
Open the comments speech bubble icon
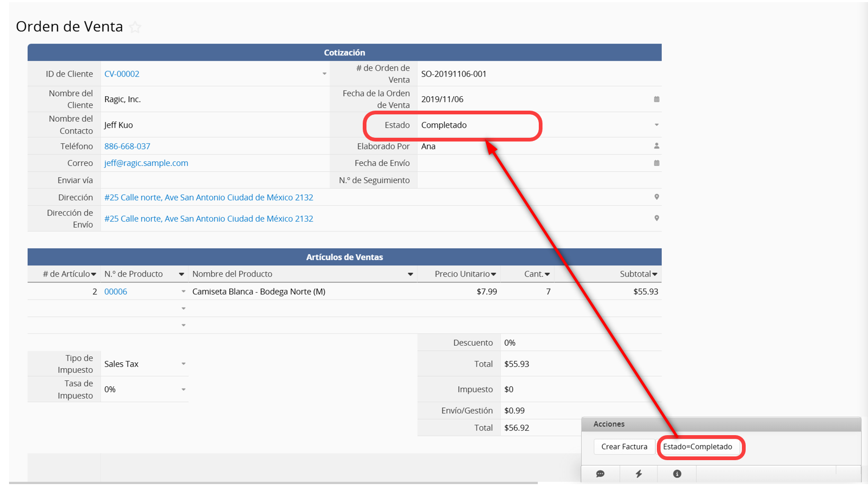pos(600,474)
